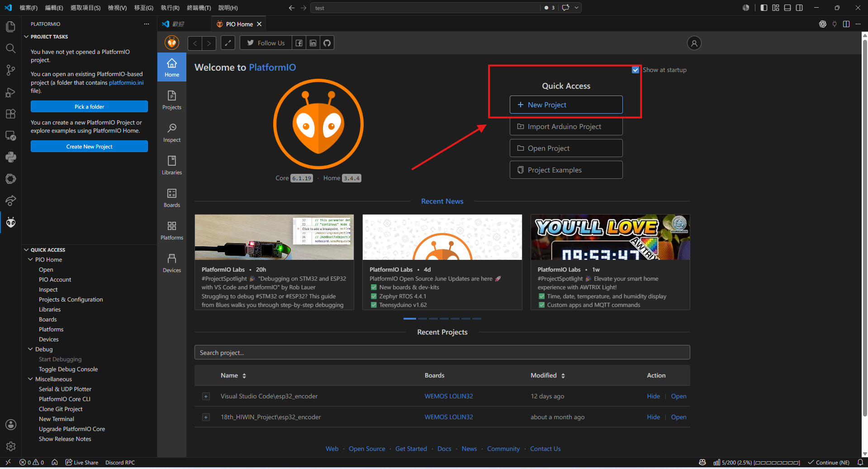This screenshot has height=469, width=868.
Task: Click the test command center search box
Action: coord(425,8)
